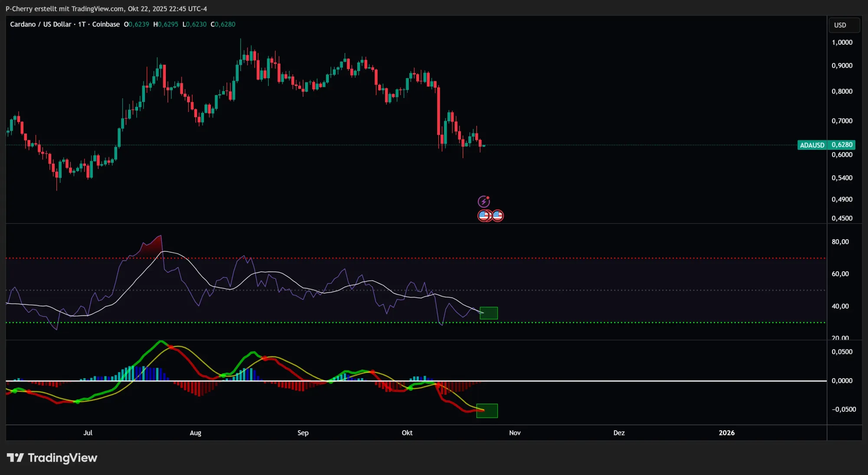Click the MACD zero line level 0,0000
The image size is (868, 475).
[842, 381]
